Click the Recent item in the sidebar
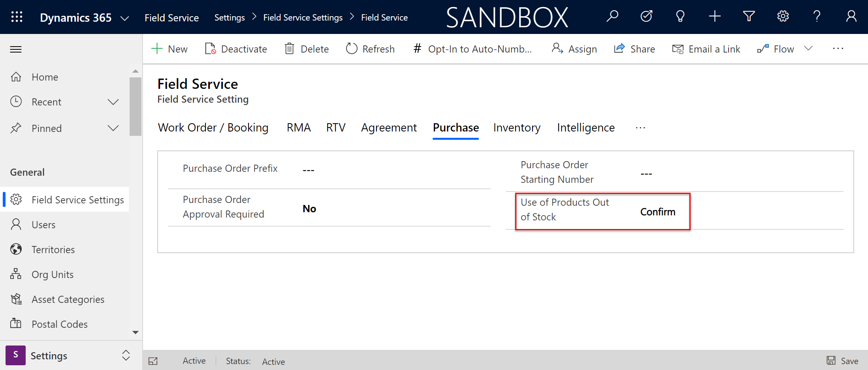Screen dimensions: 868x370 47,102
